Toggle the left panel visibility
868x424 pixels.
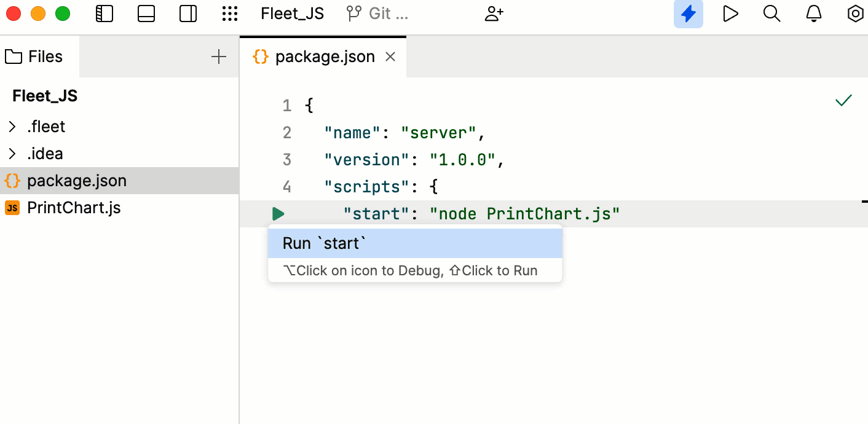tap(105, 14)
